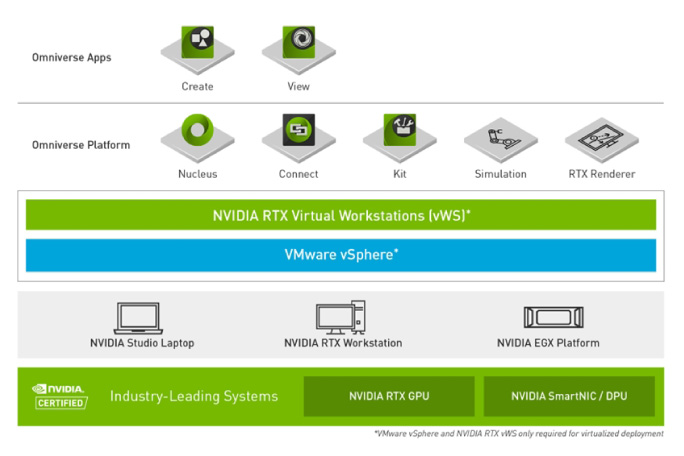Click the NVIDIA SmartNIC / DPU box
This screenshot has height=456, width=684.
[x=569, y=396]
